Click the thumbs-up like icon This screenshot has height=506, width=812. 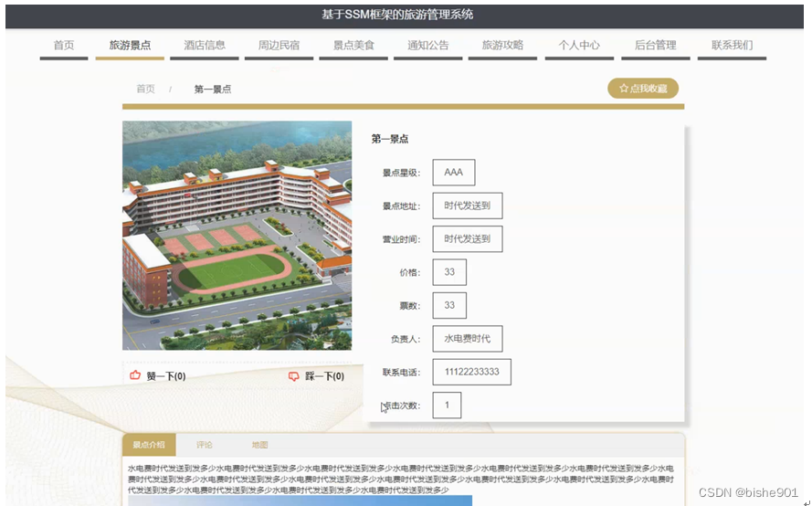[135, 375]
